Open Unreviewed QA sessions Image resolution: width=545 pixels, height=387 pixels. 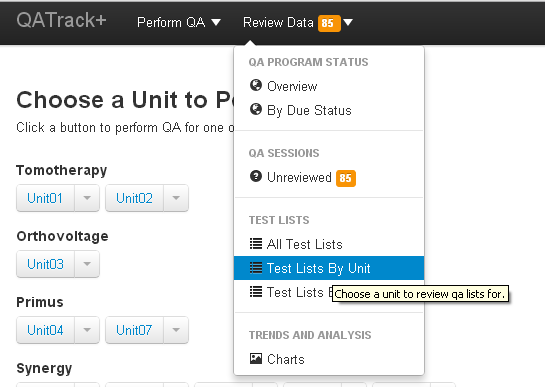pos(329,178)
